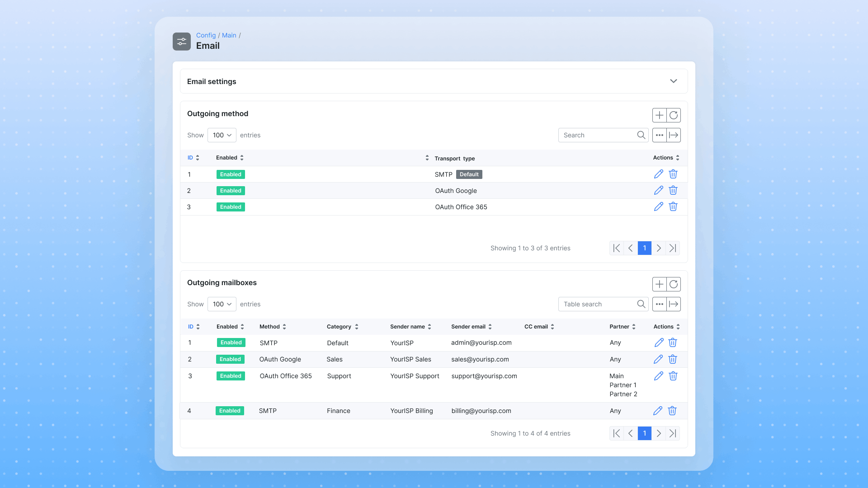Click the Finance category cell

pyautogui.click(x=339, y=411)
